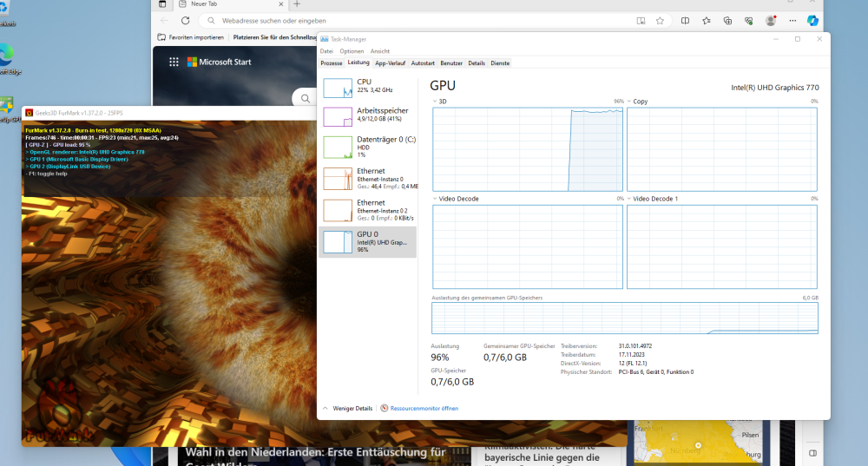Toggle Edge split screen icon
This screenshot has width=868, height=466.
pyautogui.click(x=685, y=21)
